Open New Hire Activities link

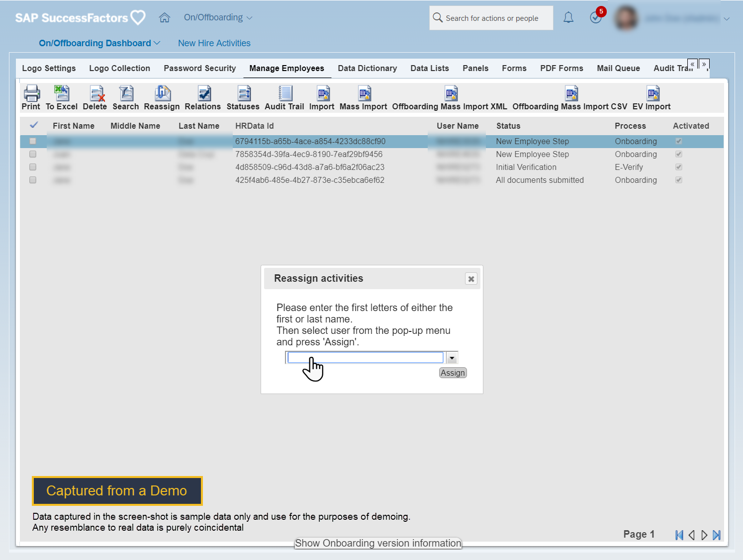pos(214,43)
